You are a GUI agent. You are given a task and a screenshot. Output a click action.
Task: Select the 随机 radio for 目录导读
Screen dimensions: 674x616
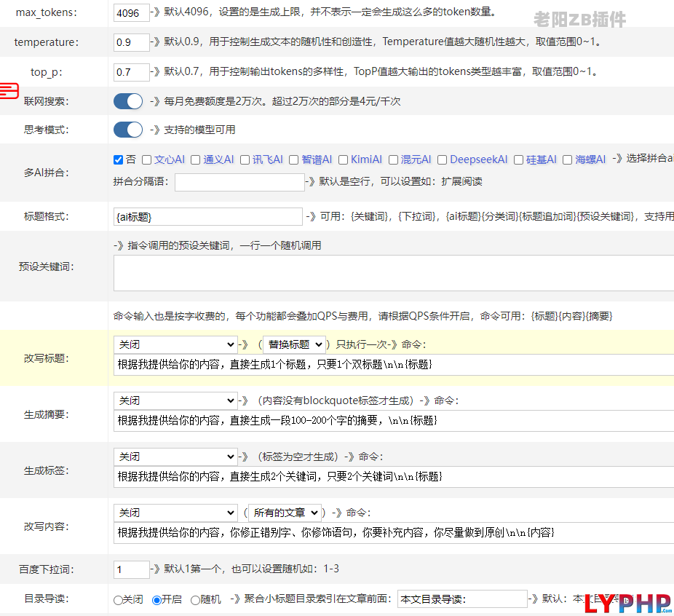click(x=195, y=600)
